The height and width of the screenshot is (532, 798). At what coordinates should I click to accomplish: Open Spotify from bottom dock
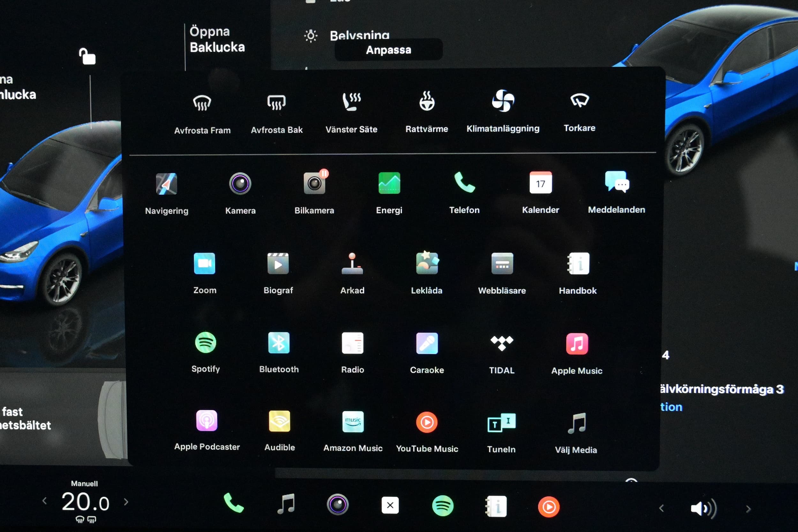[443, 506]
